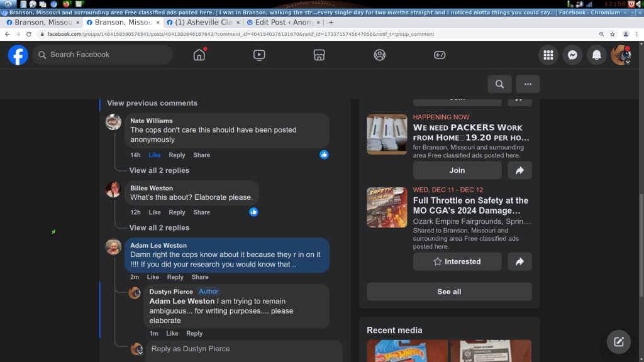
Task: Open the Facebook Watch video icon
Action: [259, 55]
